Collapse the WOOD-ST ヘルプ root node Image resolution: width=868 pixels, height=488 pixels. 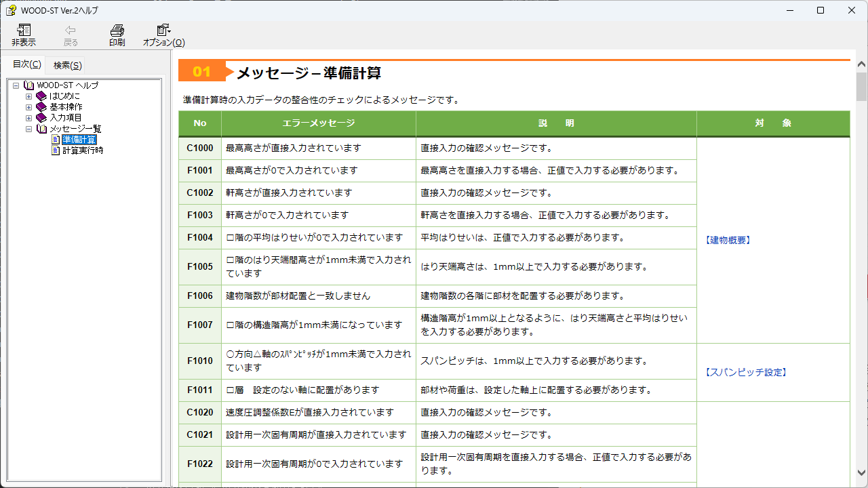coord(16,85)
